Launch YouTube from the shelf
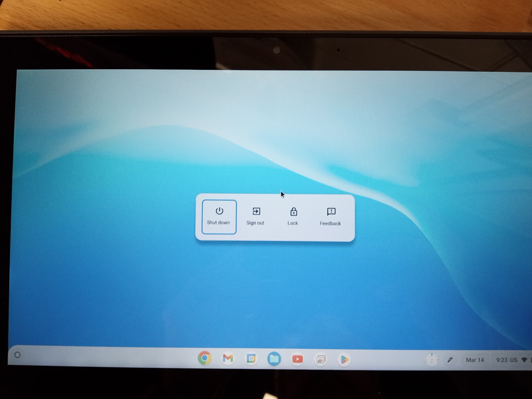532x399 pixels. click(x=298, y=359)
